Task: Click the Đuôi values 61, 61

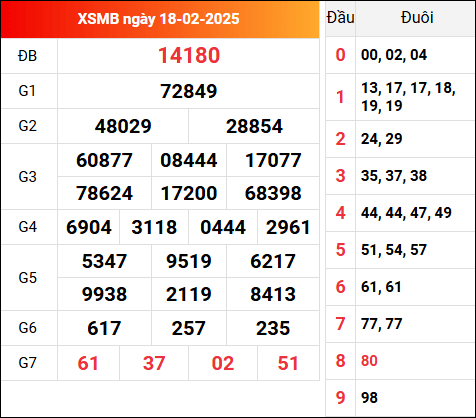Action: (x=381, y=287)
